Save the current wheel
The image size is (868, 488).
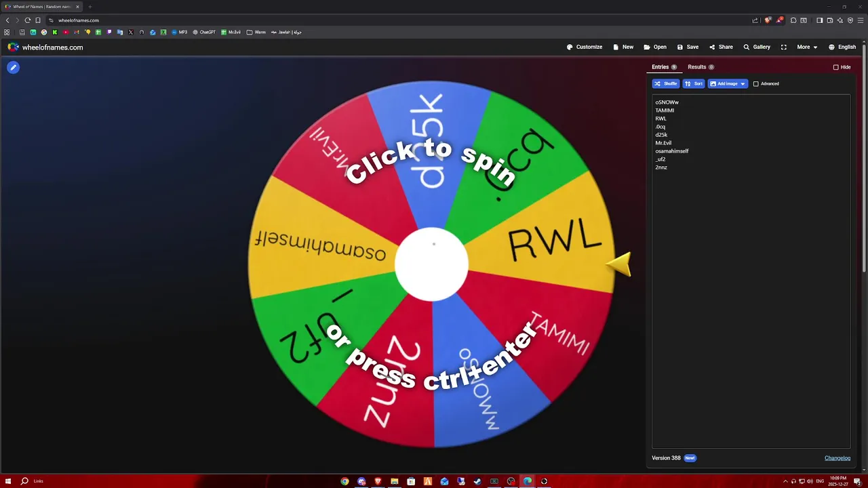tap(688, 47)
